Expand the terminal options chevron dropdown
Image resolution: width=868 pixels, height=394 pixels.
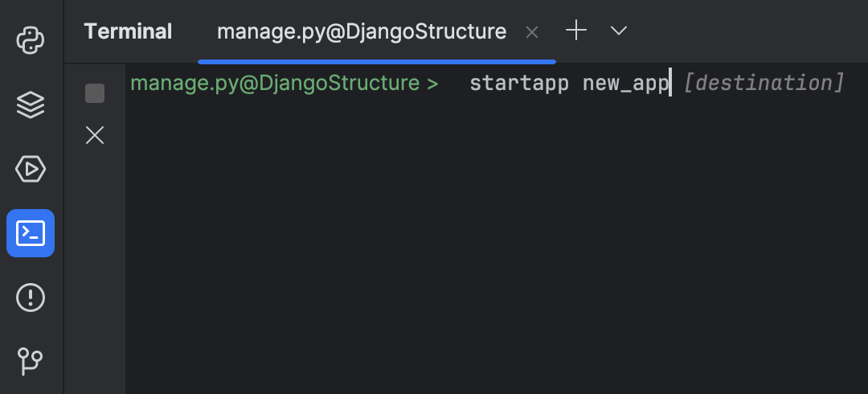pos(618,31)
